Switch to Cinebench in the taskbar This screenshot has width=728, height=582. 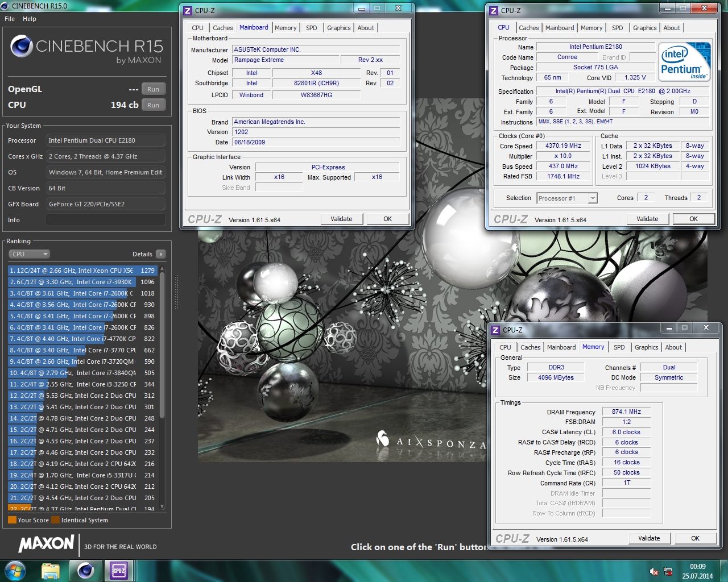click(86, 571)
